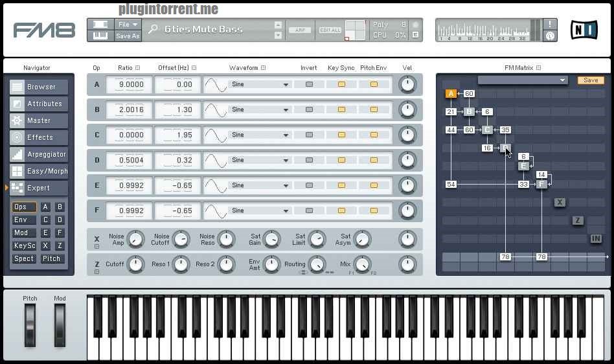Click the Save button in FM Matrix
Screen dimensions: 614x364
coord(591,80)
